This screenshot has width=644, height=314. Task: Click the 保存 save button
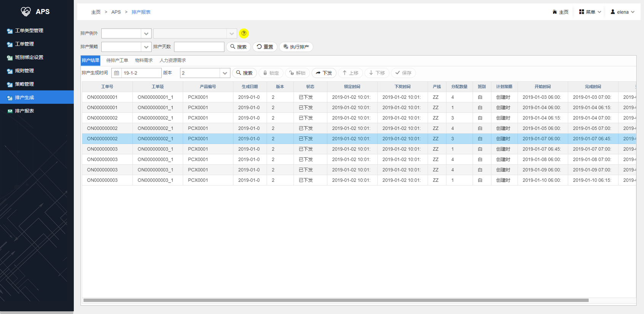tap(403, 73)
